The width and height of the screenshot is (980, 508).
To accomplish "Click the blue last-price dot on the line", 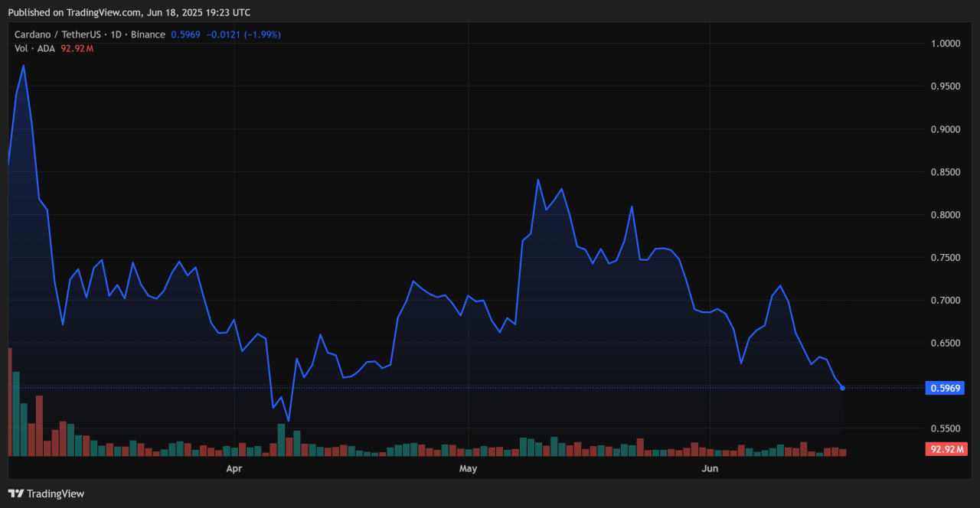I will click(x=843, y=388).
